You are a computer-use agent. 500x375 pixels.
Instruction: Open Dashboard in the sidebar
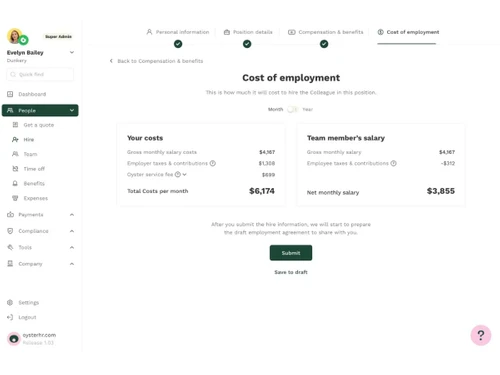coord(32,94)
